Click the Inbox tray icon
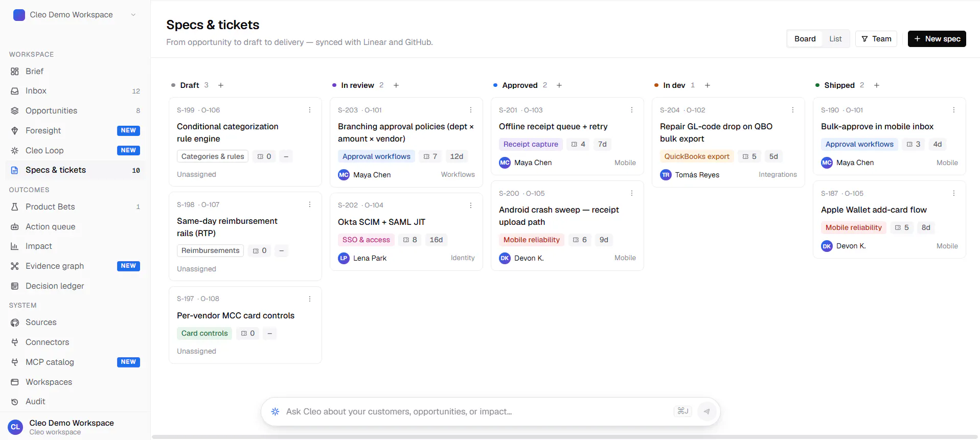 tap(15, 91)
